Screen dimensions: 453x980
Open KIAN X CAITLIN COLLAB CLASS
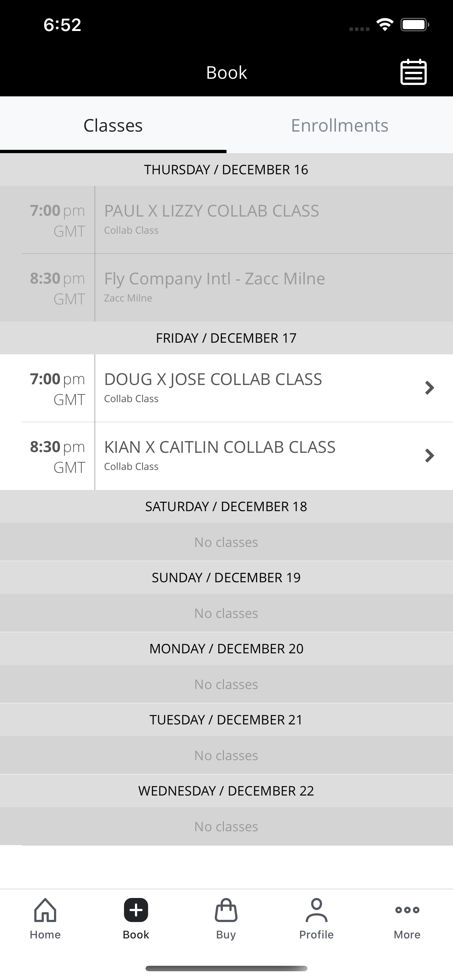226,456
